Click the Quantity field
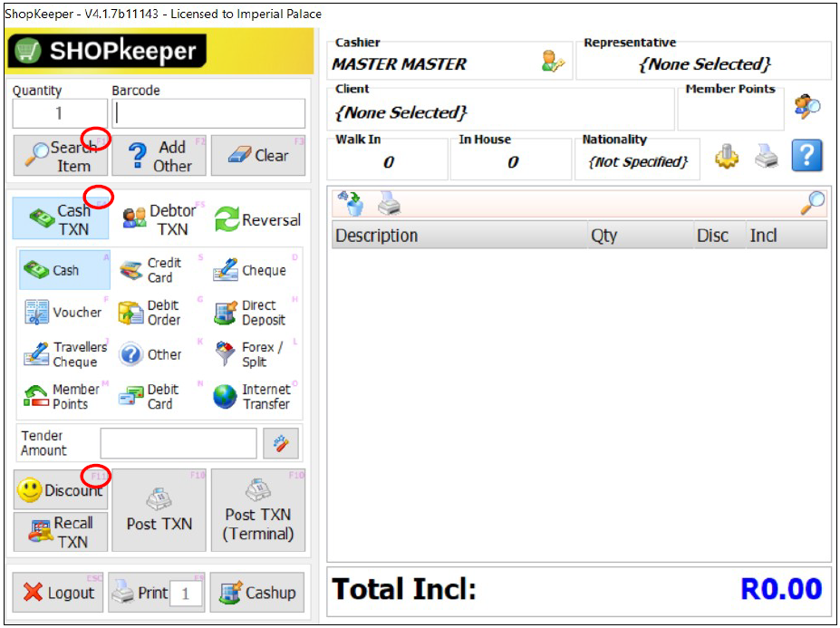 coord(60,113)
